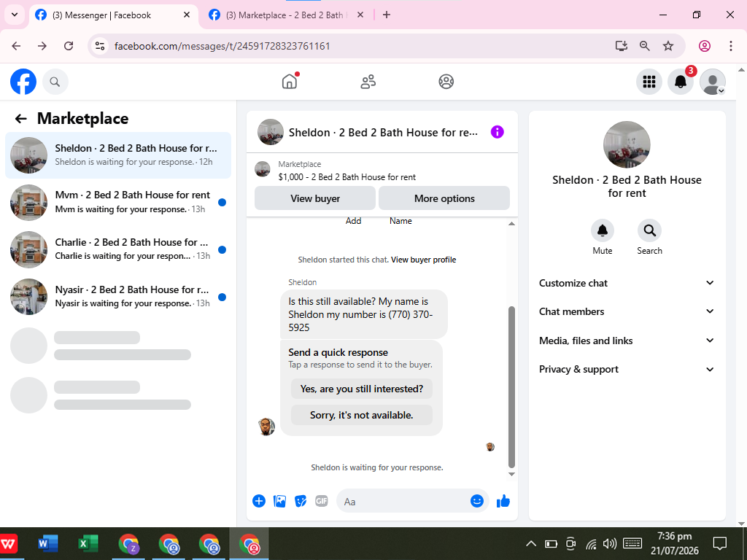Open the Facebook menu grid icon
The image size is (747, 560).
pos(649,82)
